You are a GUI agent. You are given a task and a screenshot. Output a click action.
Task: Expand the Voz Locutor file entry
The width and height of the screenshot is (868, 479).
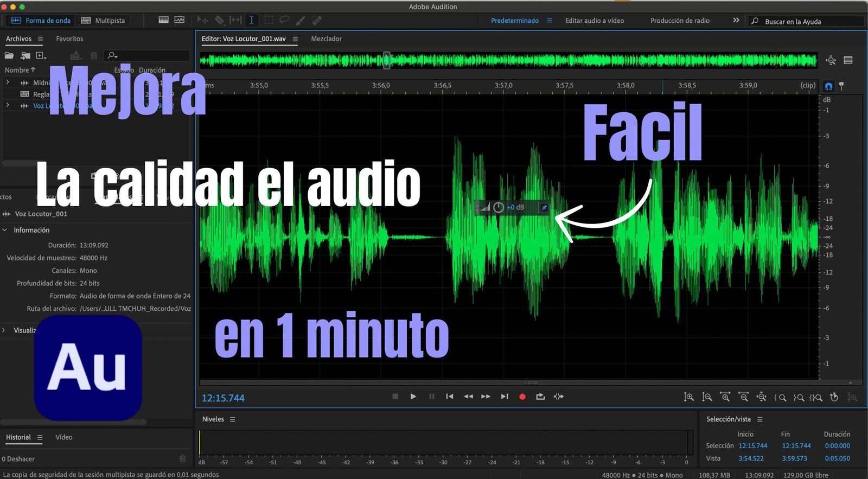7,105
